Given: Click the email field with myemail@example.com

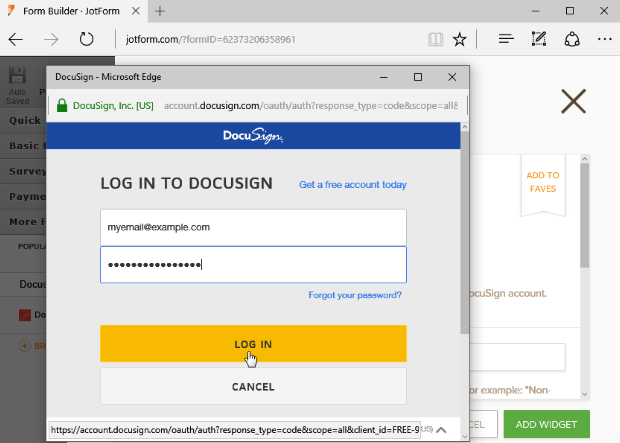Looking at the screenshot, I should pyautogui.click(x=253, y=227).
